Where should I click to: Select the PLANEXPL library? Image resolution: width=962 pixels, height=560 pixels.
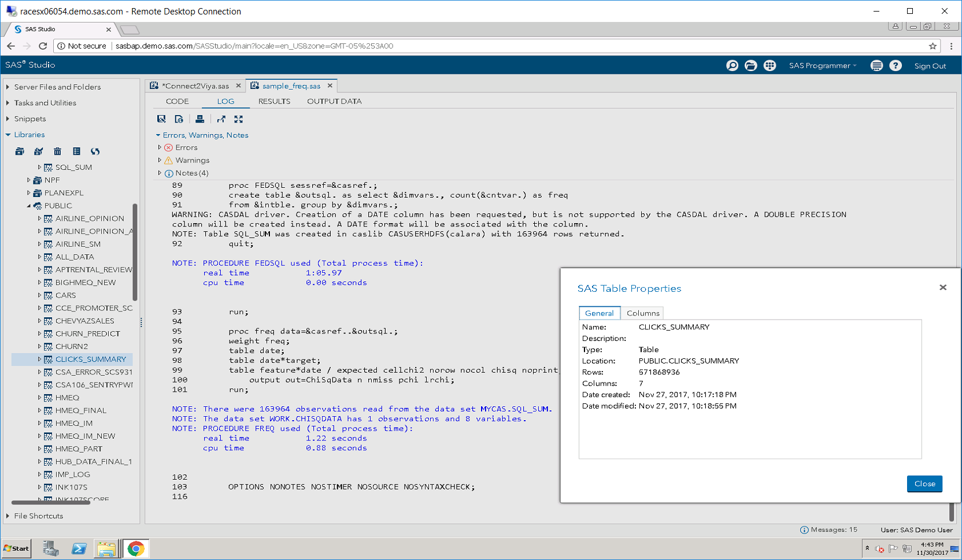coord(64,193)
